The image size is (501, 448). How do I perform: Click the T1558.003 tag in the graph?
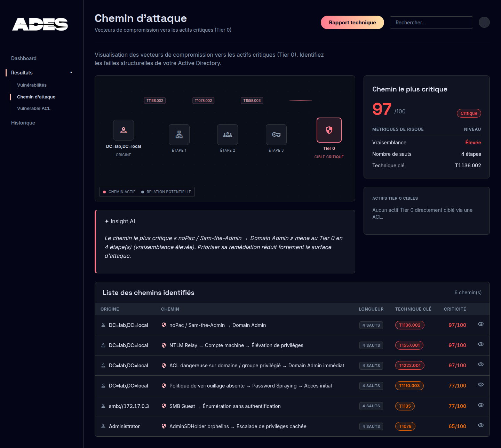(x=252, y=101)
